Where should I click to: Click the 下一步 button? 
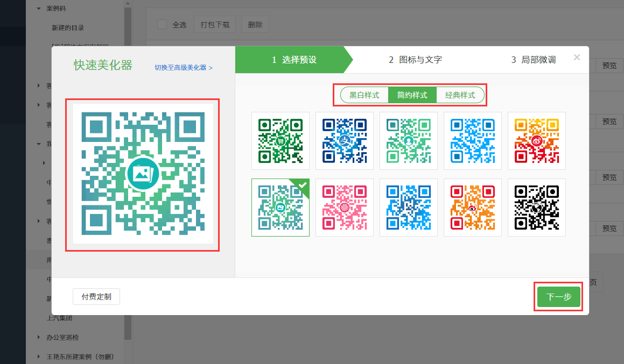[558, 296]
